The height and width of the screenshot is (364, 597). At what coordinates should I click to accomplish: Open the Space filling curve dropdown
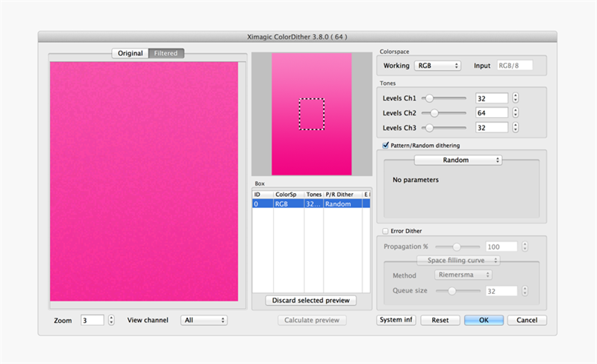[x=458, y=260]
